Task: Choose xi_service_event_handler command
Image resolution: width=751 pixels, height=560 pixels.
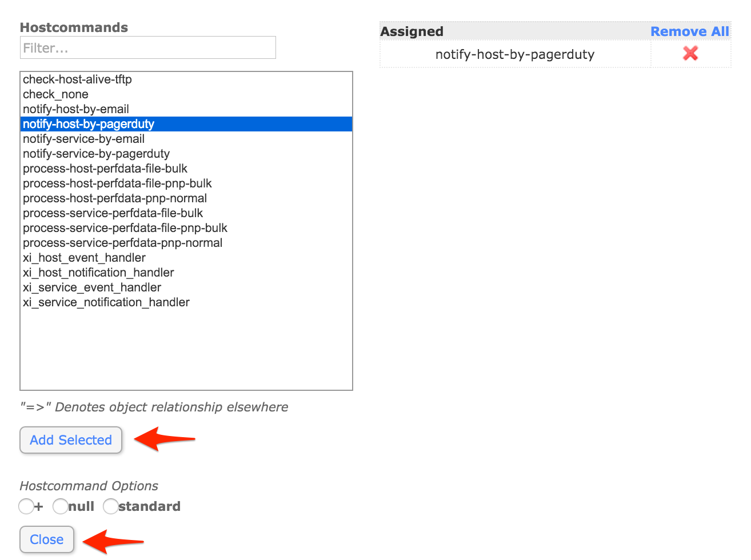Action: click(x=92, y=287)
